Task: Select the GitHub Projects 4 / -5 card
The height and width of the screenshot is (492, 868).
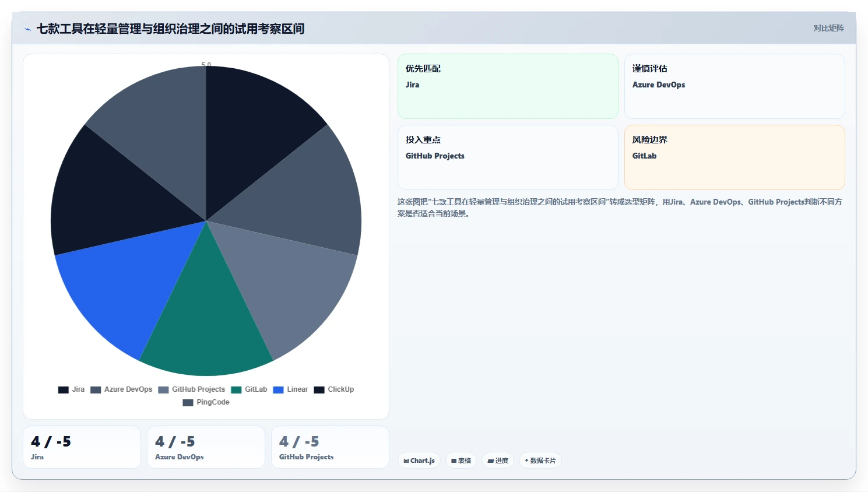Action: coord(330,447)
